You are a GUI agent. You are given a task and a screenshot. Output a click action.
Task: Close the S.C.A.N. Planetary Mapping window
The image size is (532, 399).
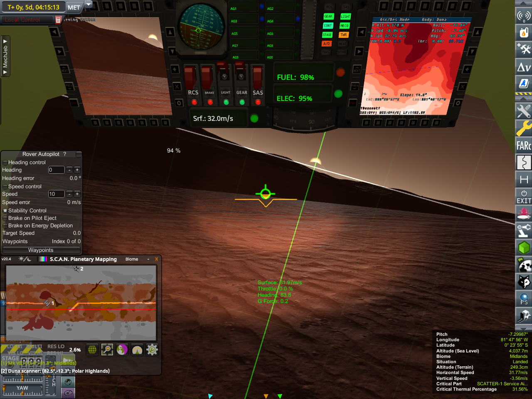(x=157, y=259)
